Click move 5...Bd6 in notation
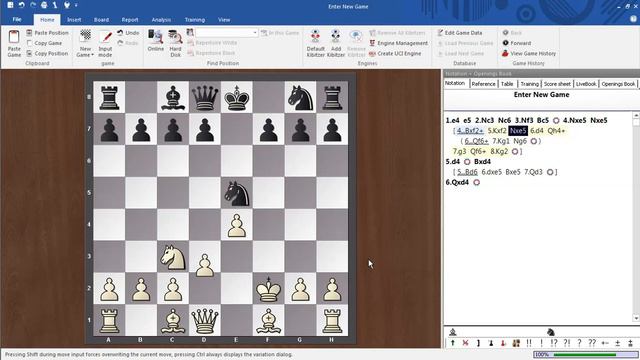The image size is (640, 360). tap(467, 172)
